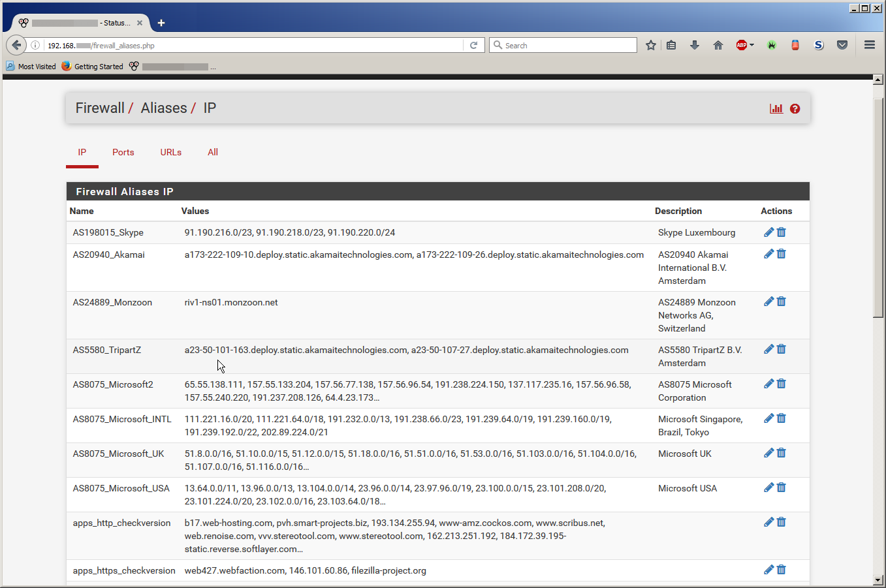
Task: Open the red help question icon
Action: [x=795, y=108]
